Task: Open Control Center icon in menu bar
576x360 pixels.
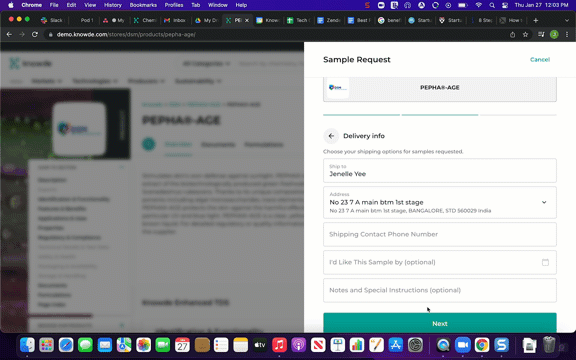Action: click(x=505, y=5)
